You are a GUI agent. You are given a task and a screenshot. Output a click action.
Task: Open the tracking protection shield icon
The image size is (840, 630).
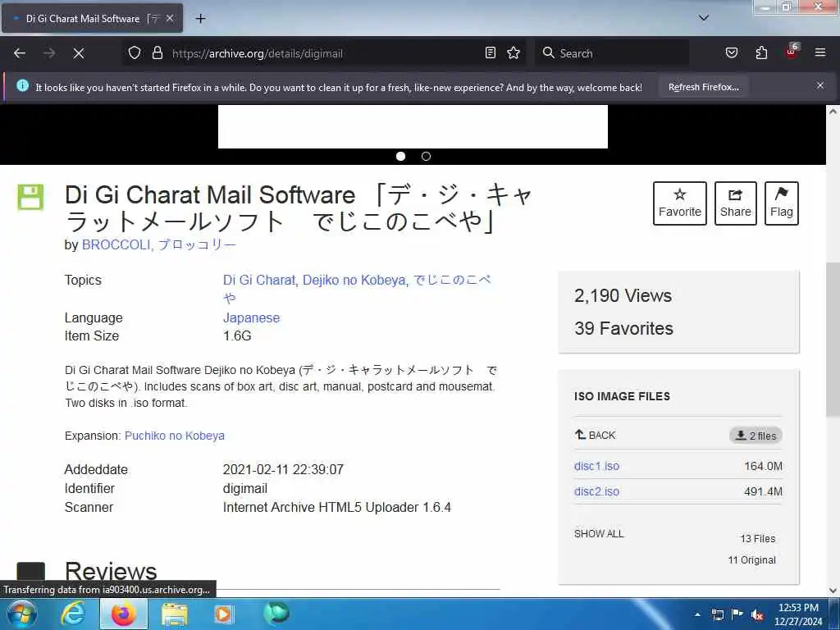tap(135, 53)
